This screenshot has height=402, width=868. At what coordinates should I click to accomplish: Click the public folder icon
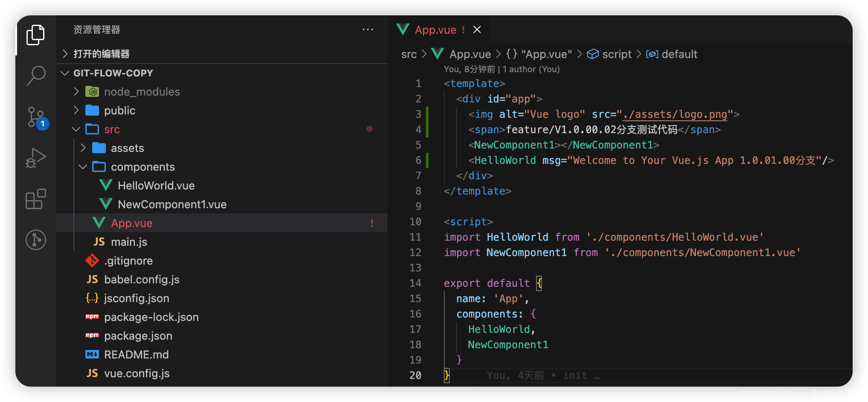tap(92, 111)
